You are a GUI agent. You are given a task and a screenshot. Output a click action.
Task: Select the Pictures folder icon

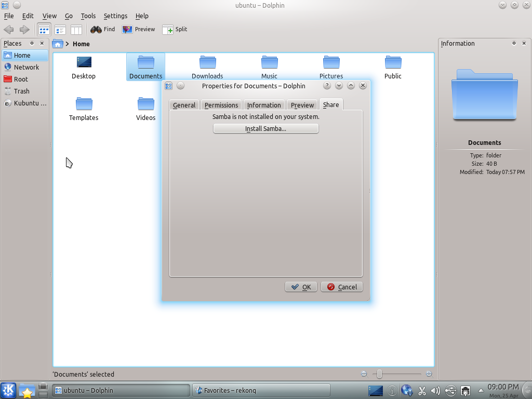pyautogui.click(x=331, y=62)
